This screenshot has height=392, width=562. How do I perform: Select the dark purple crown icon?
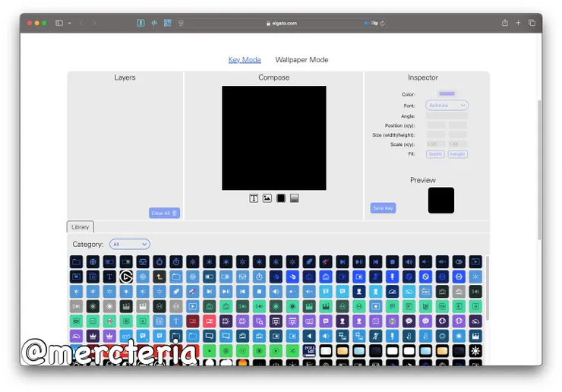93,336
